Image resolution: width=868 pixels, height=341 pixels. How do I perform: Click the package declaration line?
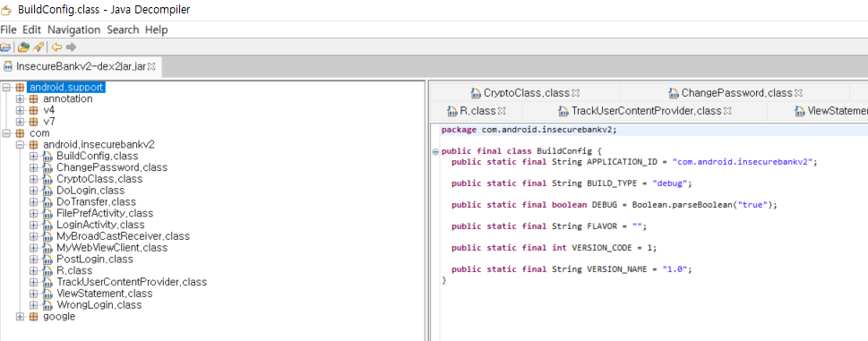click(x=529, y=130)
